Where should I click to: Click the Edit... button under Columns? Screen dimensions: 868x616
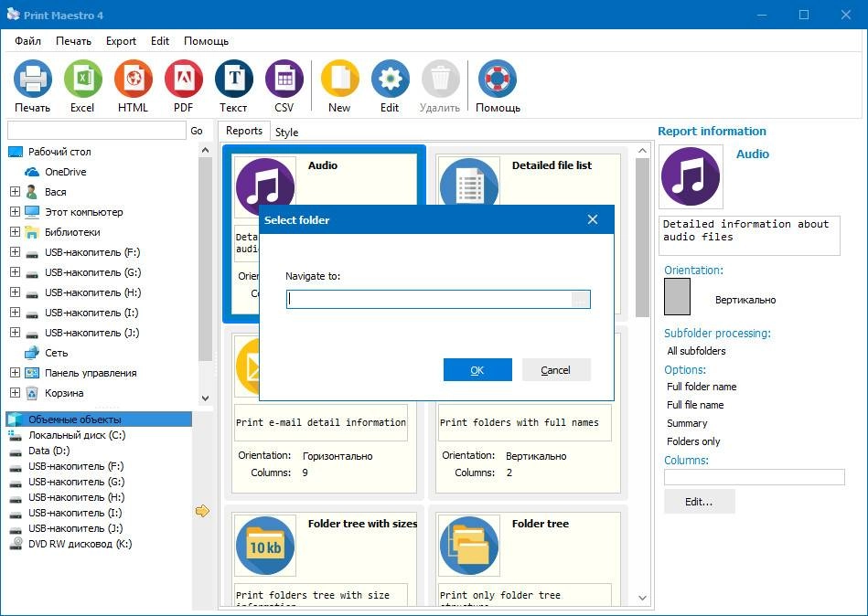(699, 502)
